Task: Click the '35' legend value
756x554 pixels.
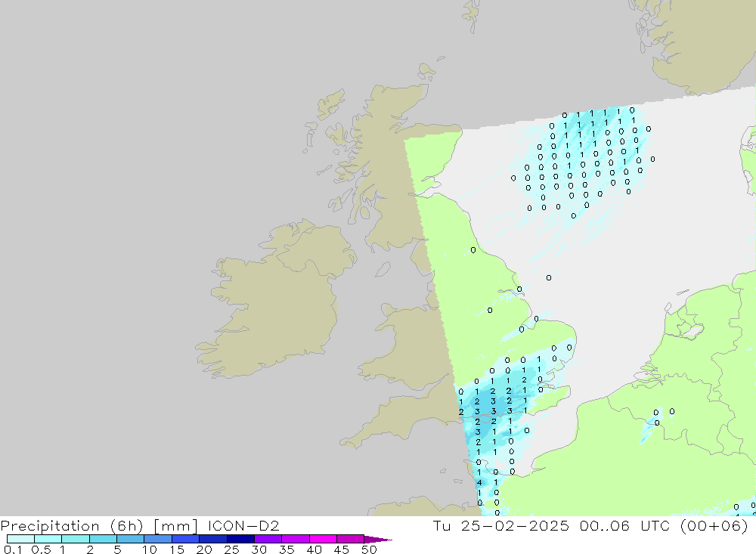Action: [287, 549]
